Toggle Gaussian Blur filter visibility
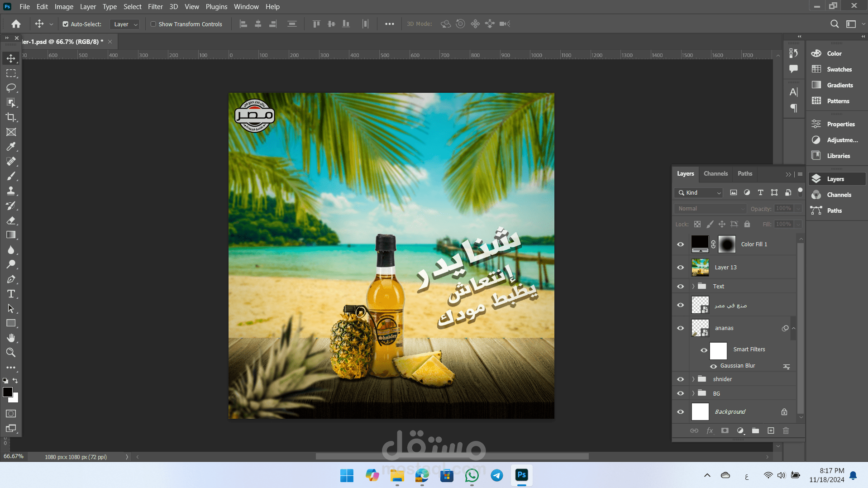 pyautogui.click(x=714, y=366)
